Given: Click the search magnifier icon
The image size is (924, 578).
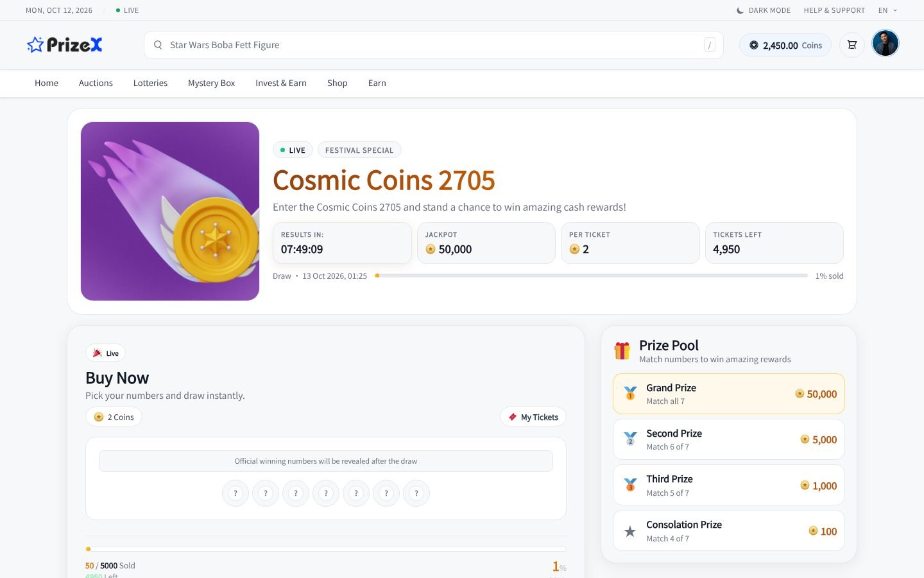Looking at the screenshot, I should pos(158,45).
